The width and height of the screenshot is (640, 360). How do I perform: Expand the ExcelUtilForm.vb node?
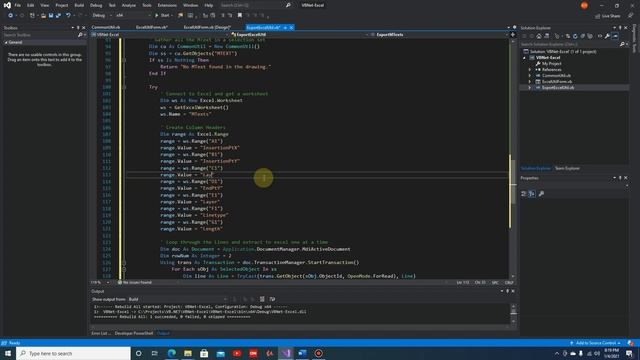coord(530,82)
